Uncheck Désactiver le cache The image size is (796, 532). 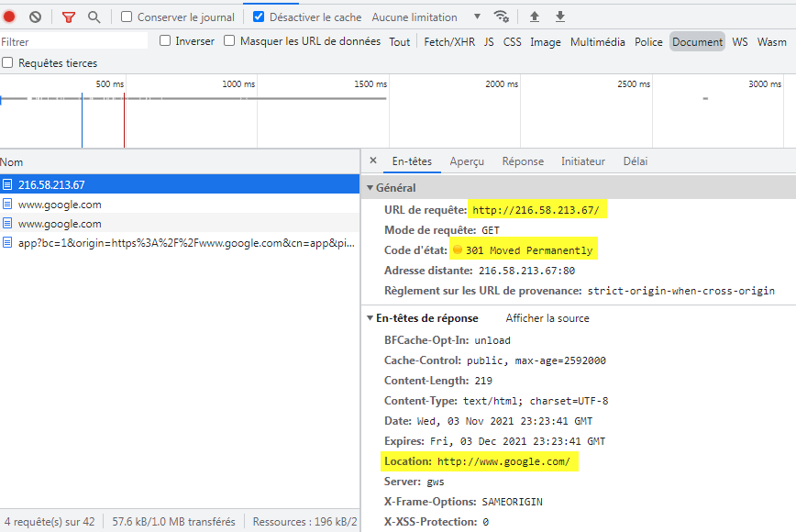(259, 17)
